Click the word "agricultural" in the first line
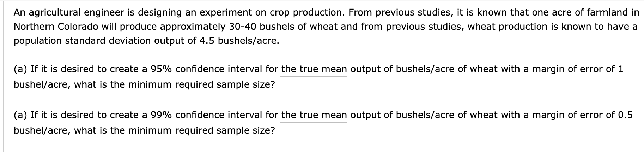Viewport: 644px width, 152px height. tap(56, 13)
